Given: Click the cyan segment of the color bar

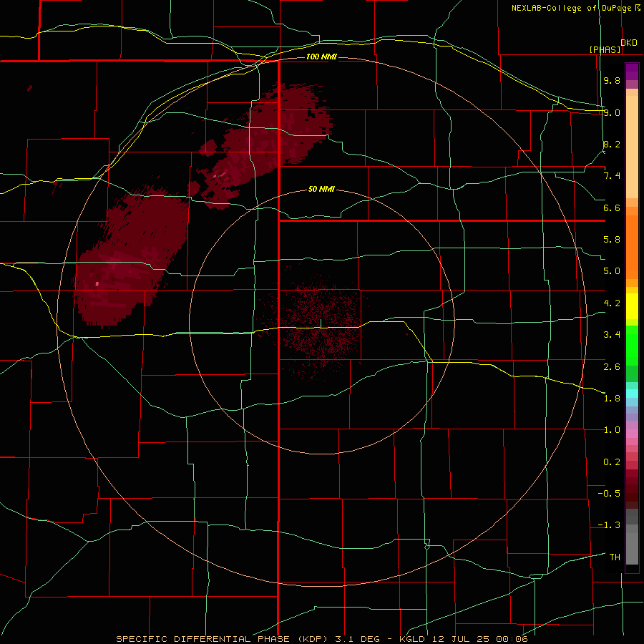Looking at the screenshot, I should [632, 394].
